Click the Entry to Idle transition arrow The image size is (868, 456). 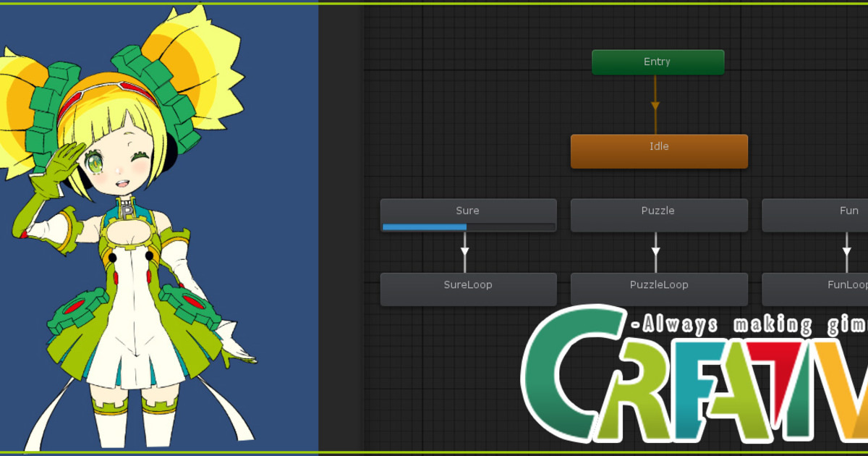tap(655, 106)
